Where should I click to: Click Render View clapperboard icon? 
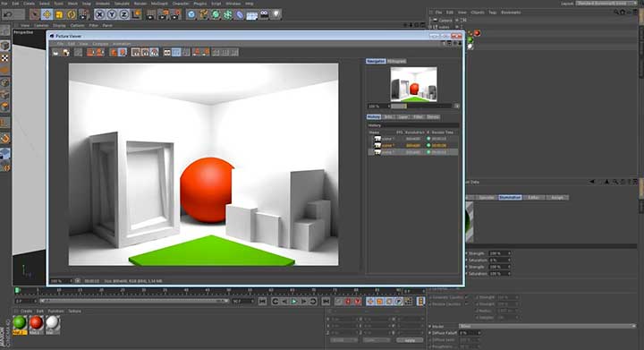pos(151,15)
